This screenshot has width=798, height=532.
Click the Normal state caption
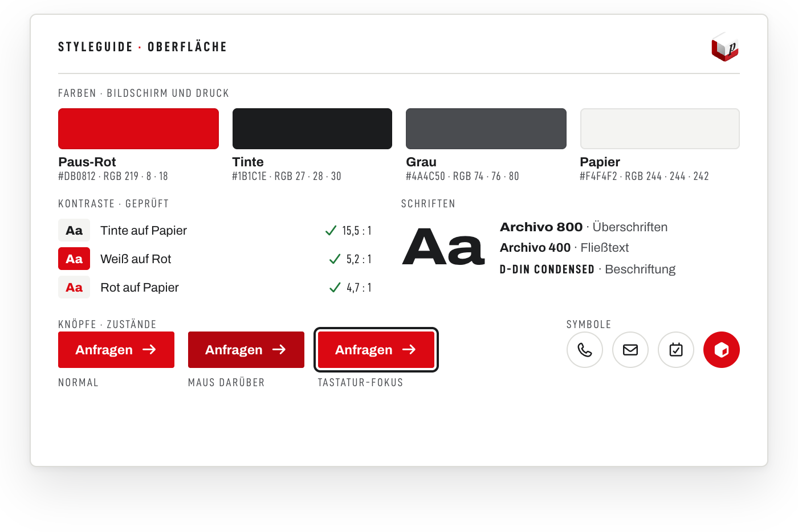[79, 383]
